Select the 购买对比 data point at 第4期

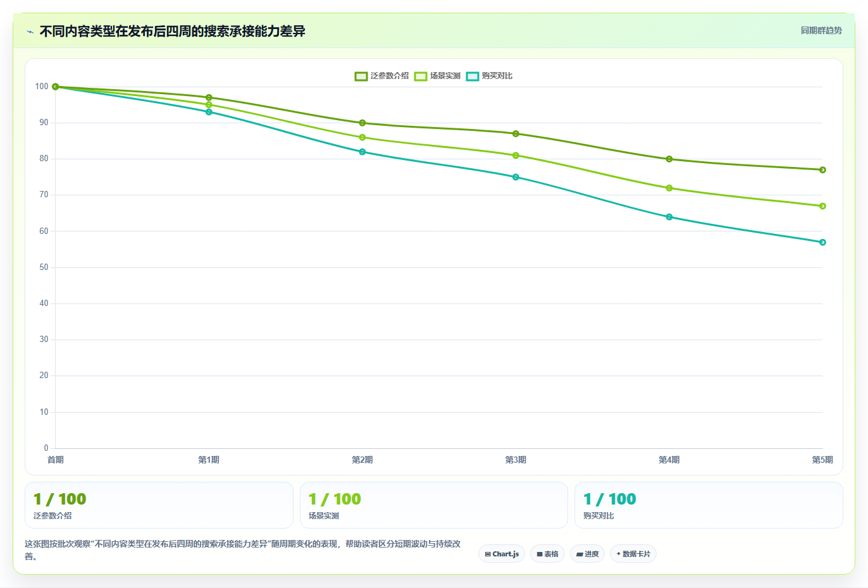(x=669, y=217)
